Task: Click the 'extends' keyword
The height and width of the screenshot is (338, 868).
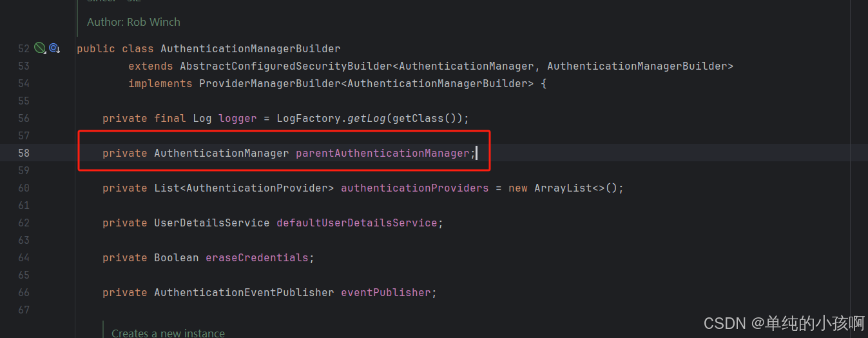Action: click(x=151, y=66)
